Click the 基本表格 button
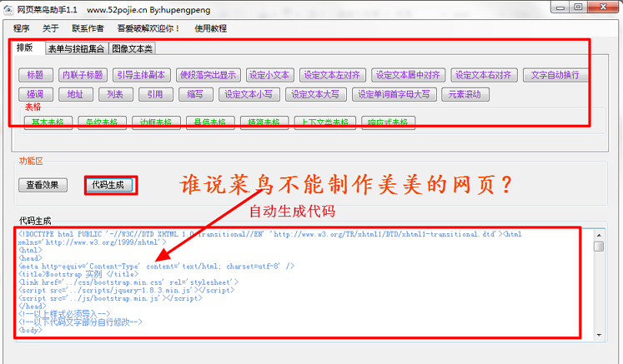 pos(48,122)
